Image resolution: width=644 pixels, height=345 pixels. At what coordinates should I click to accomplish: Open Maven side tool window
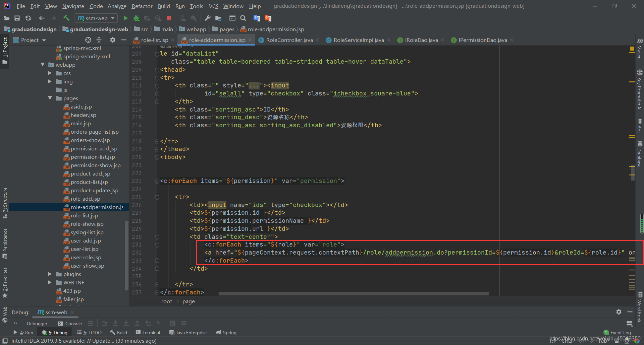tap(640, 49)
